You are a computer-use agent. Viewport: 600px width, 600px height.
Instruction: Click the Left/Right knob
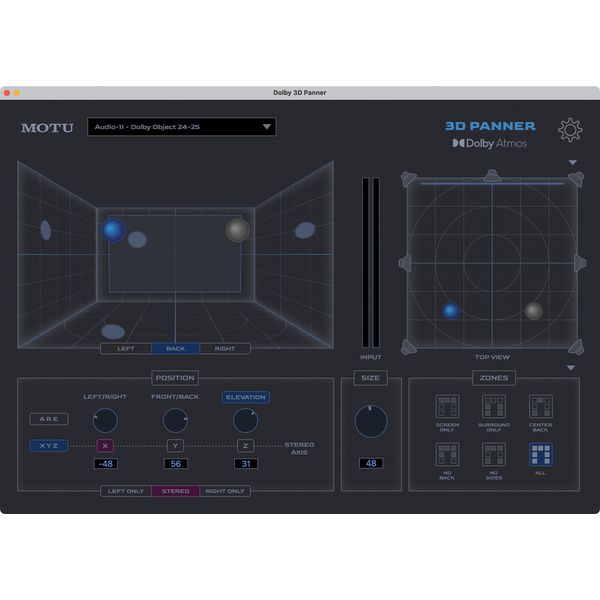(105, 420)
